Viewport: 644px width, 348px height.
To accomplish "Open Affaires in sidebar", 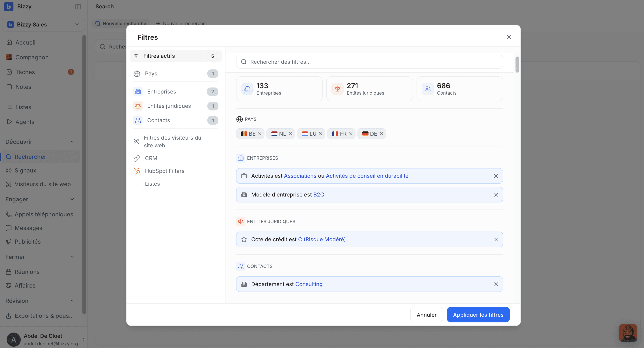I will 20,286.
